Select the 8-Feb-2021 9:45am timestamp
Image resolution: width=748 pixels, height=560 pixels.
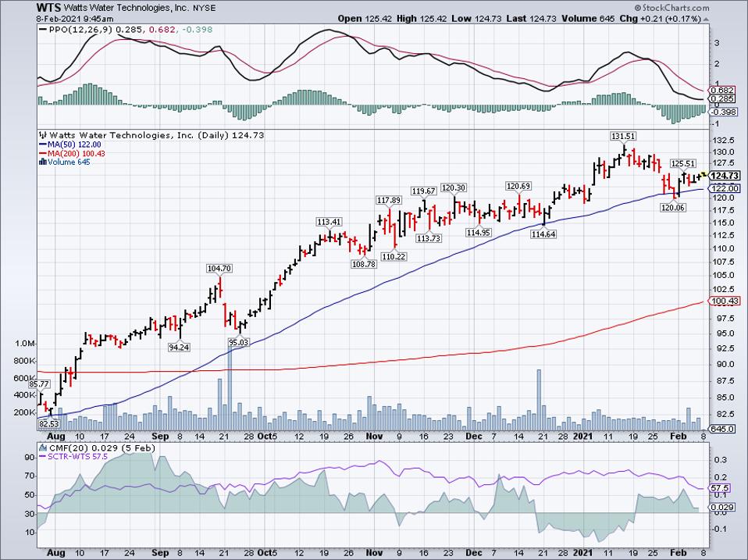click(x=75, y=19)
